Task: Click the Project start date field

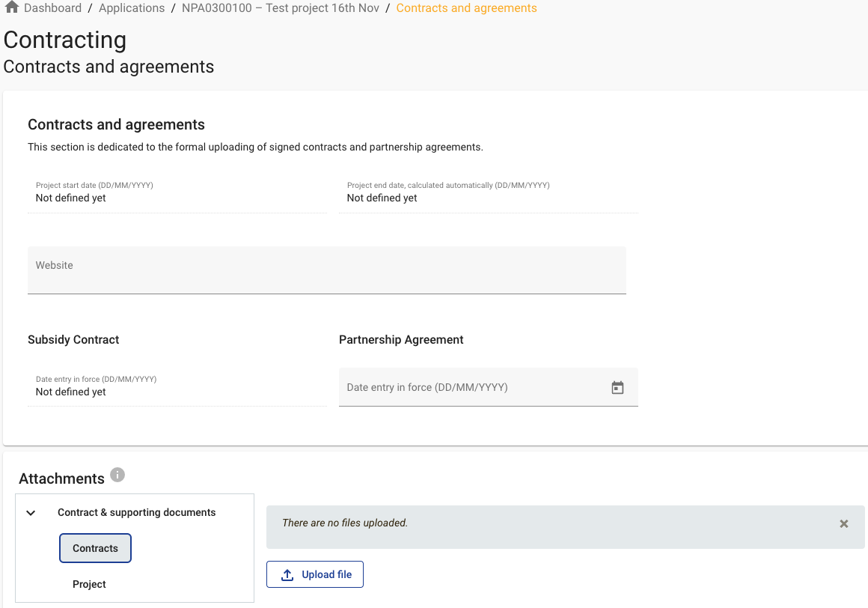Action: [x=177, y=198]
